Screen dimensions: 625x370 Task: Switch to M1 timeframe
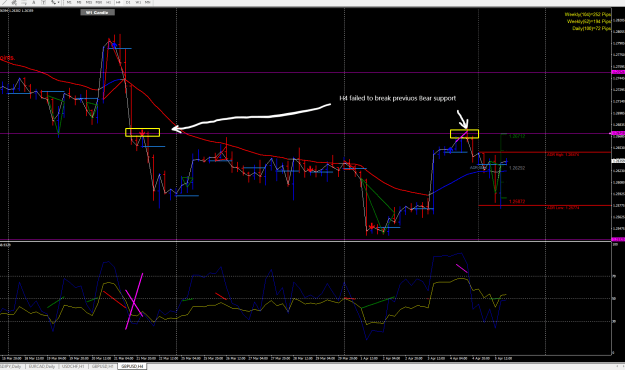tap(69, 2)
